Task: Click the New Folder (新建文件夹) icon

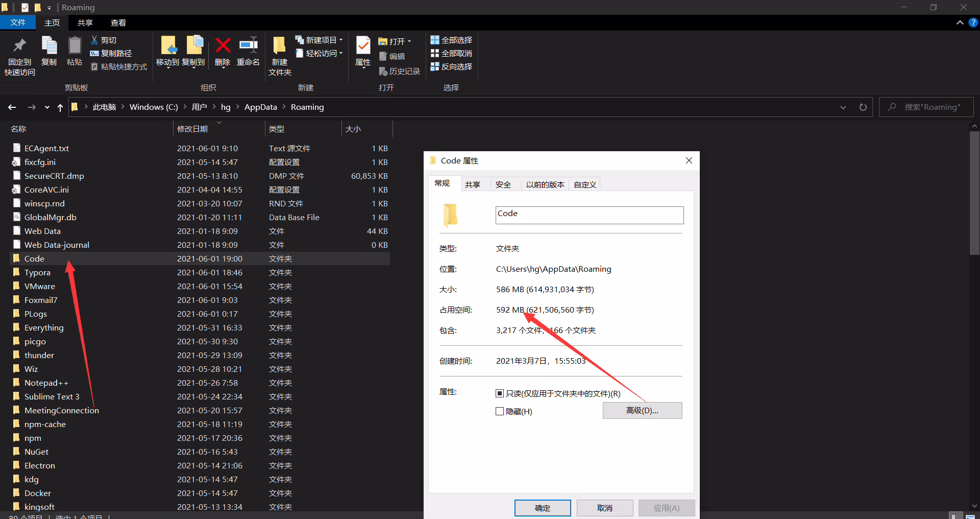Action: pos(279,45)
